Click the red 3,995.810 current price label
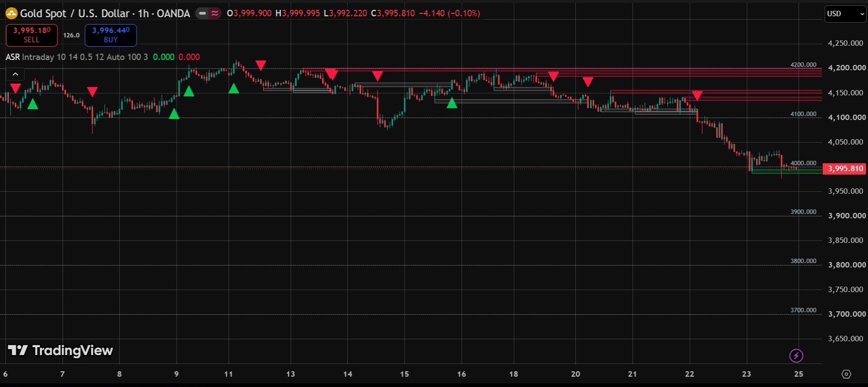Screen dimensions: 868x387 click(844, 169)
